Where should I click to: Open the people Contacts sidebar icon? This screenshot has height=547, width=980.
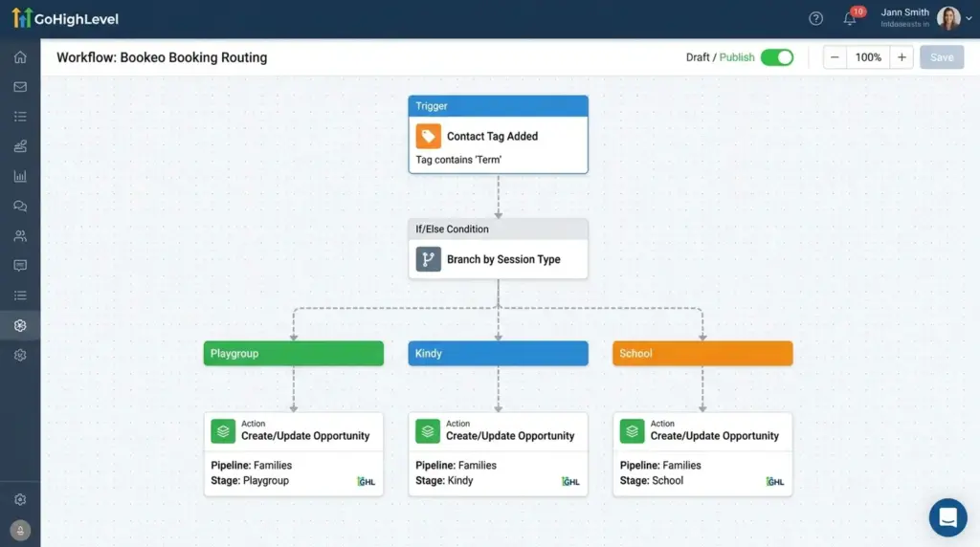click(20, 236)
